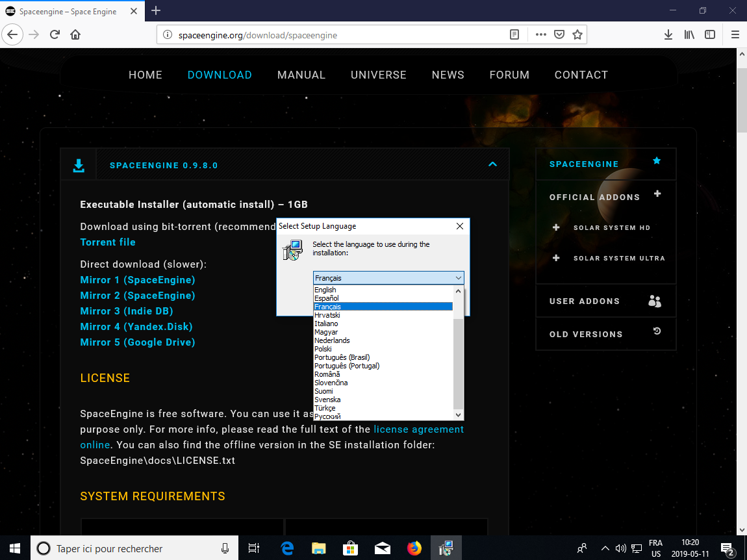This screenshot has width=747, height=560.
Task: Expand Official Addons plus icon
Action: (657, 194)
